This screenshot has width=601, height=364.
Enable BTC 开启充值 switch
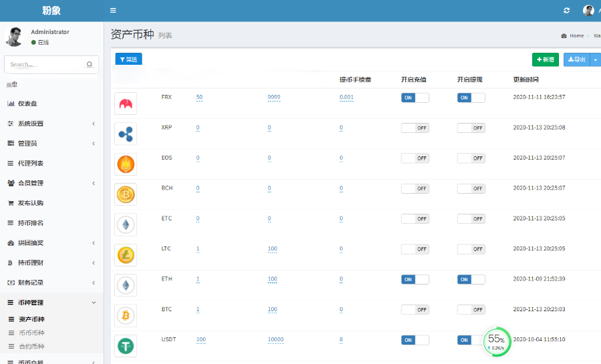(x=415, y=310)
